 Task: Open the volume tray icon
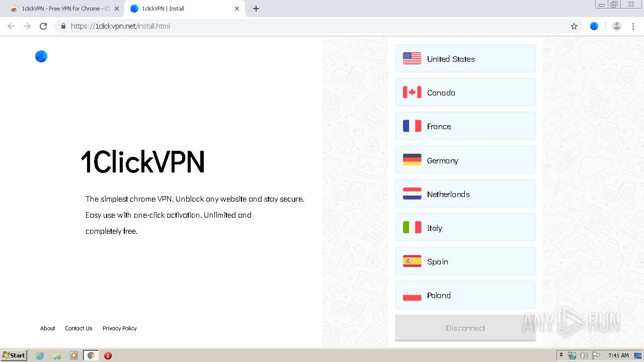[x=584, y=355]
